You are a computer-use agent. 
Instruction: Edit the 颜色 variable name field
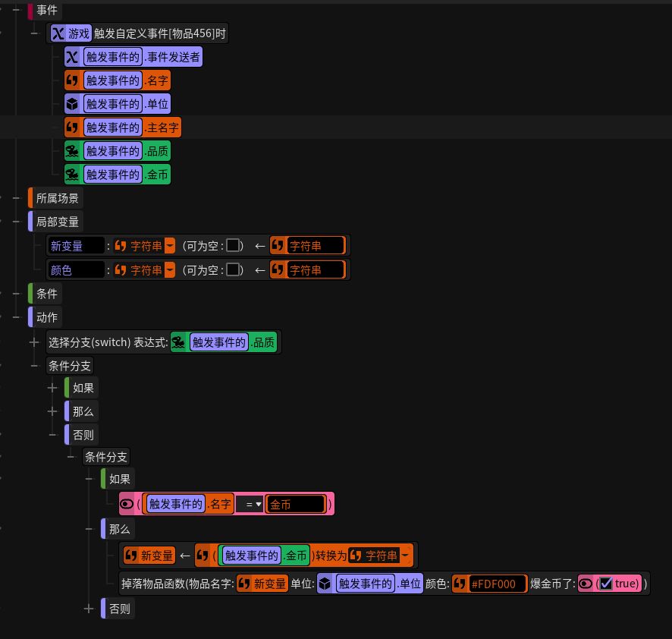pos(76,270)
